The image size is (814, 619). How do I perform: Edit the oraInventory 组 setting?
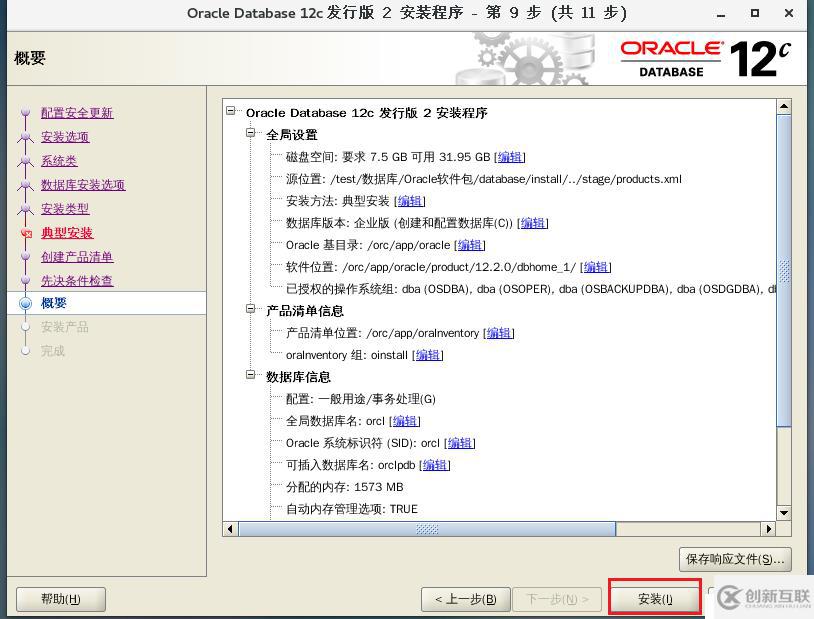point(427,355)
